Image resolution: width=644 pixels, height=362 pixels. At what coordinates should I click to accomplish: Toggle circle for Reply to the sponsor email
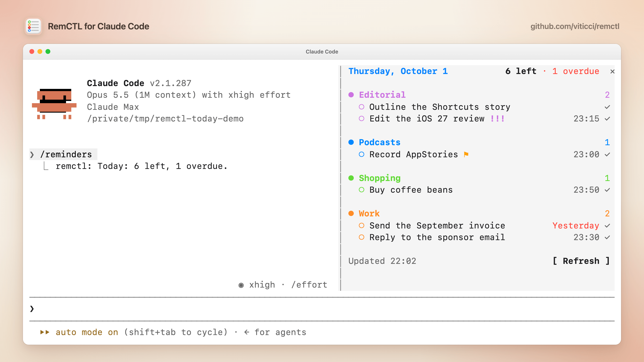pos(361,237)
